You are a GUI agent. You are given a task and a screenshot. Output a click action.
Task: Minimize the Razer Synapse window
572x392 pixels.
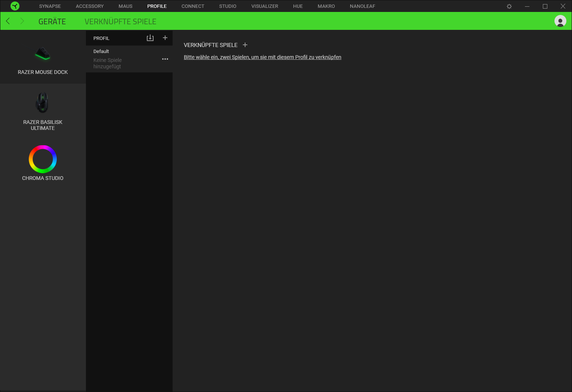pos(527,6)
